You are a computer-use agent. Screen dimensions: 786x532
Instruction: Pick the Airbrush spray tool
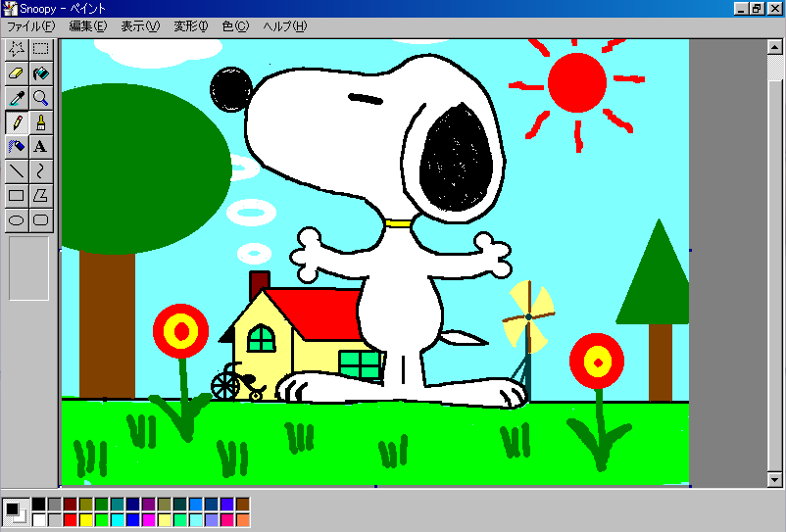pos(17,146)
